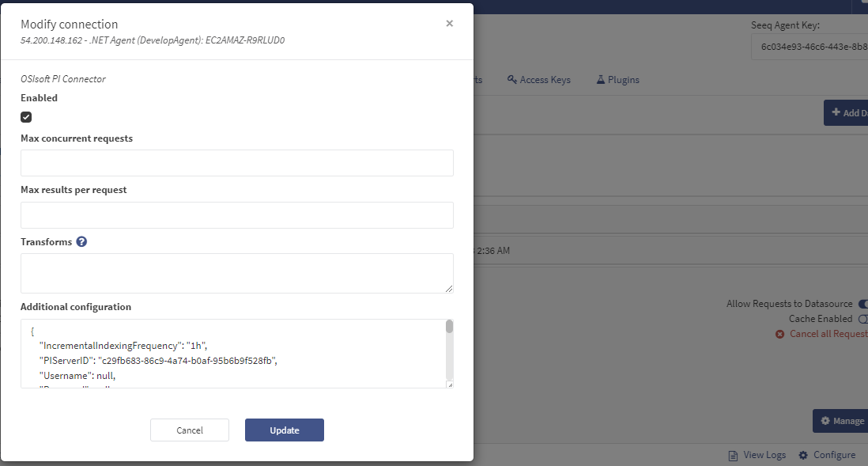
Task: Uncheck the Enabled checkbox
Action: pyautogui.click(x=26, y=117)
